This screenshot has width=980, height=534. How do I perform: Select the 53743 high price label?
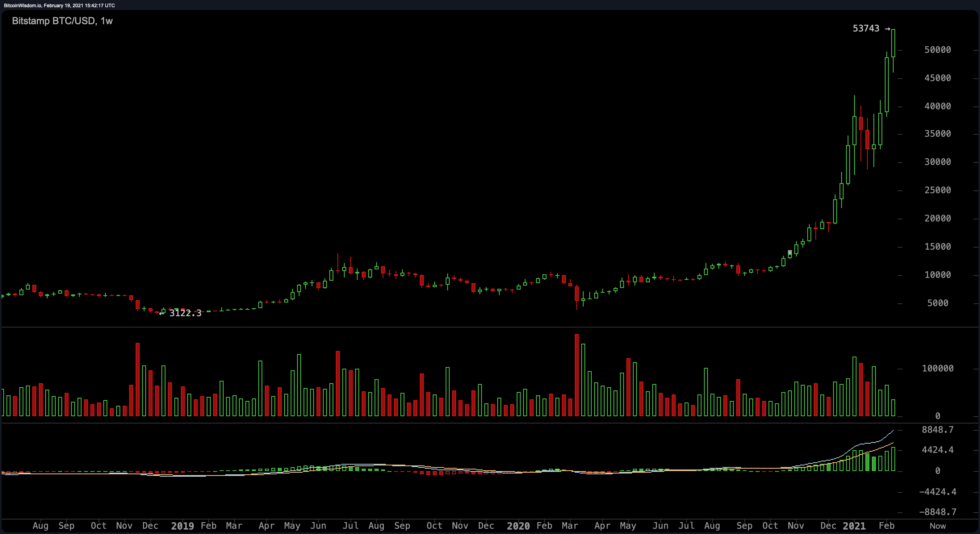point(866,29)
